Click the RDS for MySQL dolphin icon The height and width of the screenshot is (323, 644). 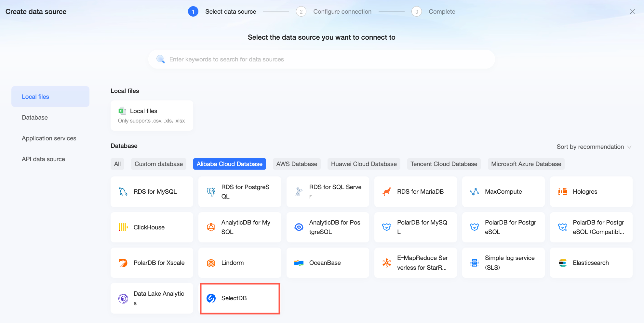[123, 192]
